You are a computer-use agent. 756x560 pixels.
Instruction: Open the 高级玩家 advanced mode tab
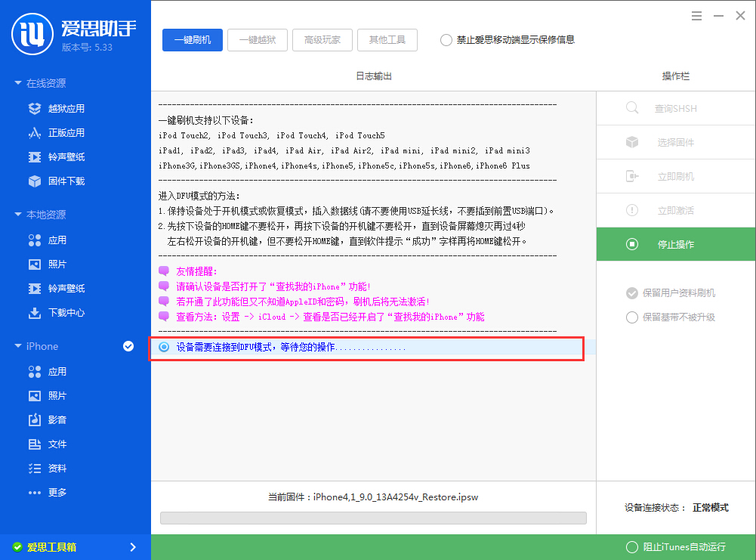pos(322,40)
